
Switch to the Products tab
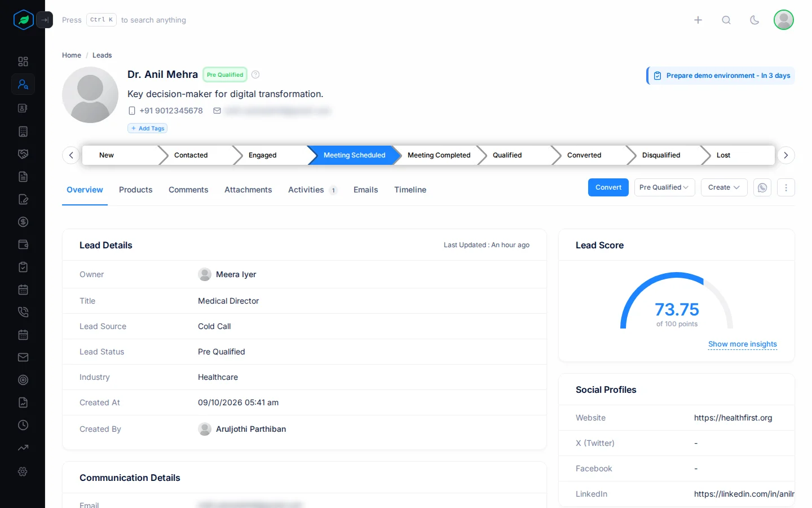(136, 190)
